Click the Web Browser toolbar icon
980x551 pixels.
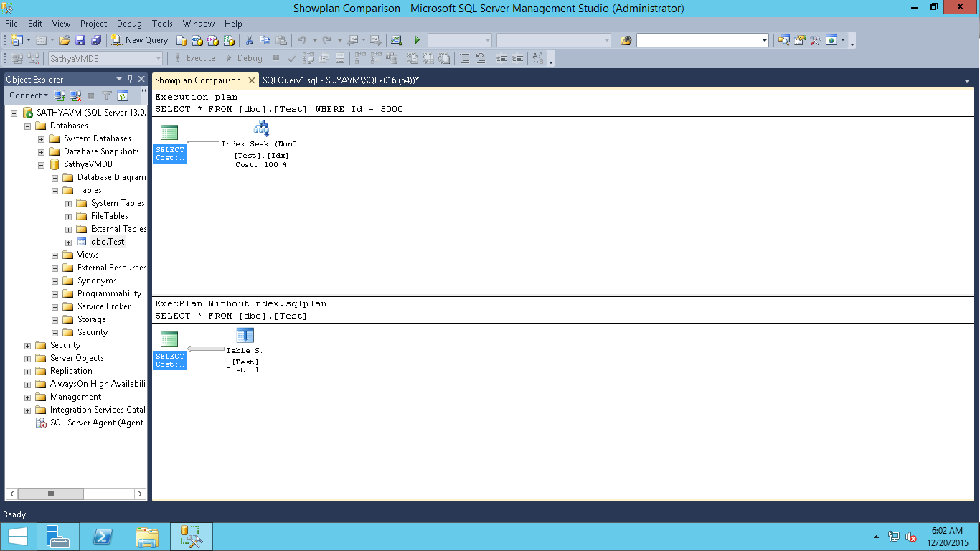(x=831, y=40)
